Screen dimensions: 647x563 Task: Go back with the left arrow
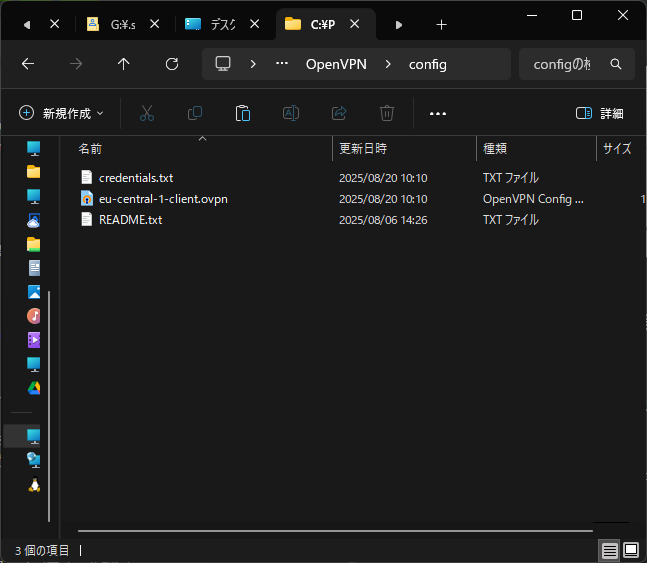[x=28, y=64]
